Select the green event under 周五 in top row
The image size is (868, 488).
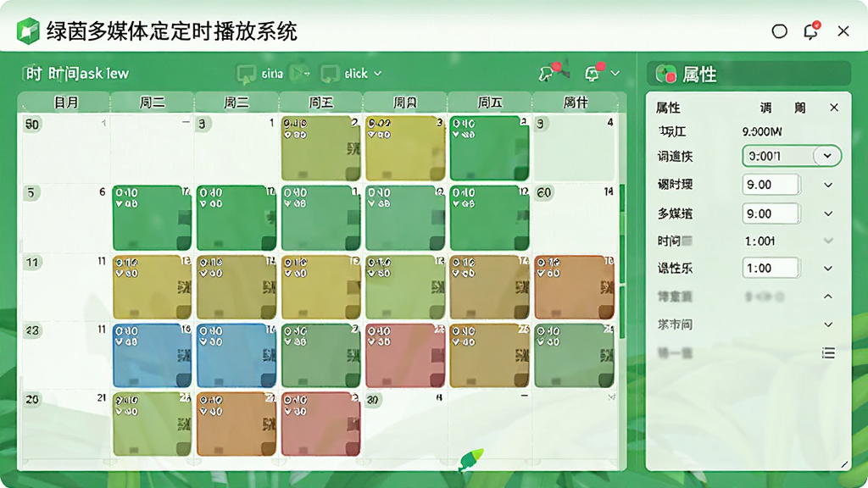click(x=489, y=148)
